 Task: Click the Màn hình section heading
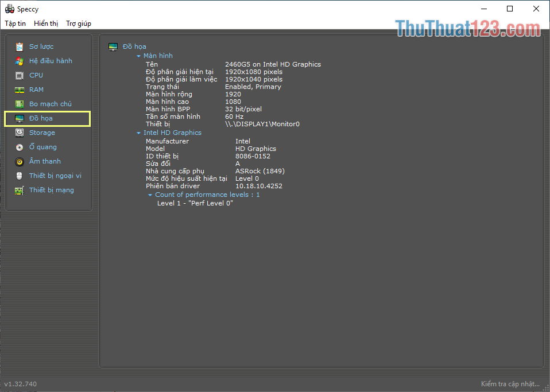(x=158, y=56)
